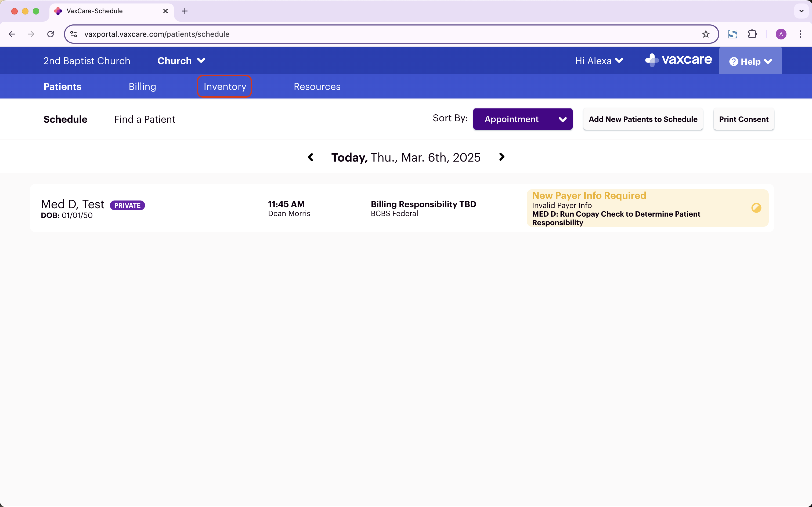This screenshot has height=507, width=812.
Task: Open the Sort By Appointment dropdown
Action: tap(522, 119)
